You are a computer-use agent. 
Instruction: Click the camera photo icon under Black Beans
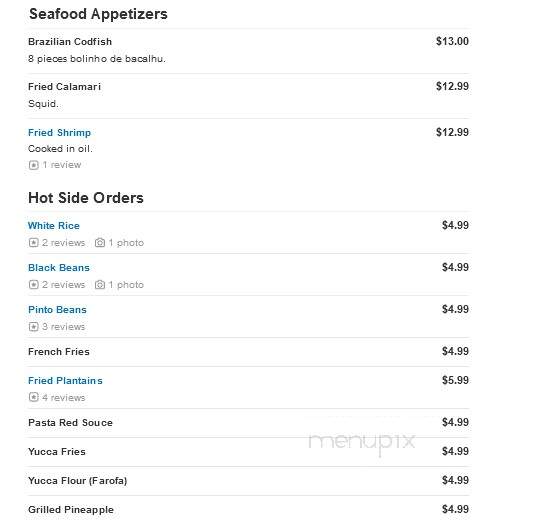[x=100, y=285]
